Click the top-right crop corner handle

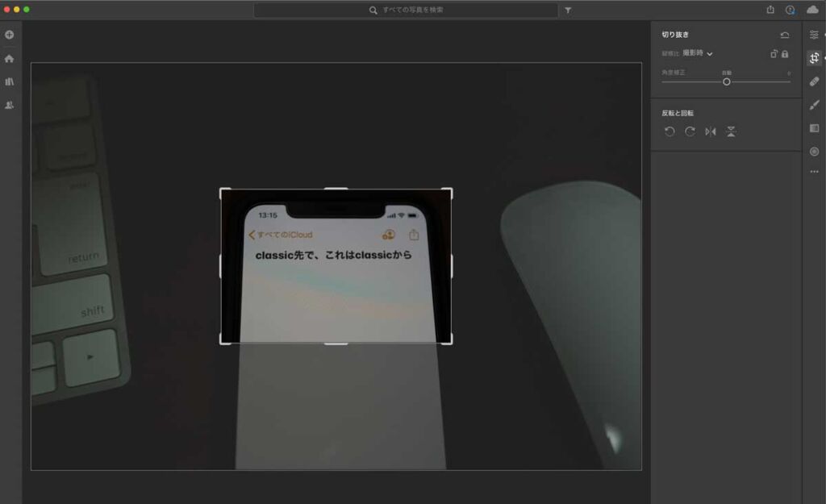click(x=447, y=192)
